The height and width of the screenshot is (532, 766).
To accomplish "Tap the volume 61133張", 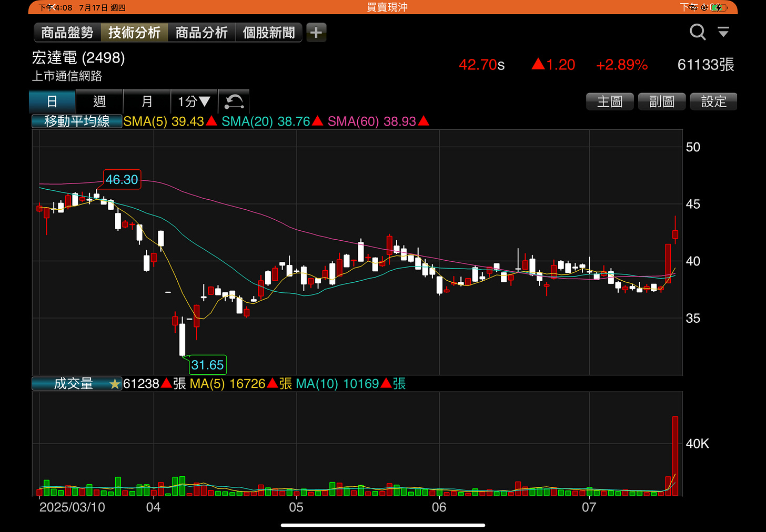I will (x=705, y=65).
